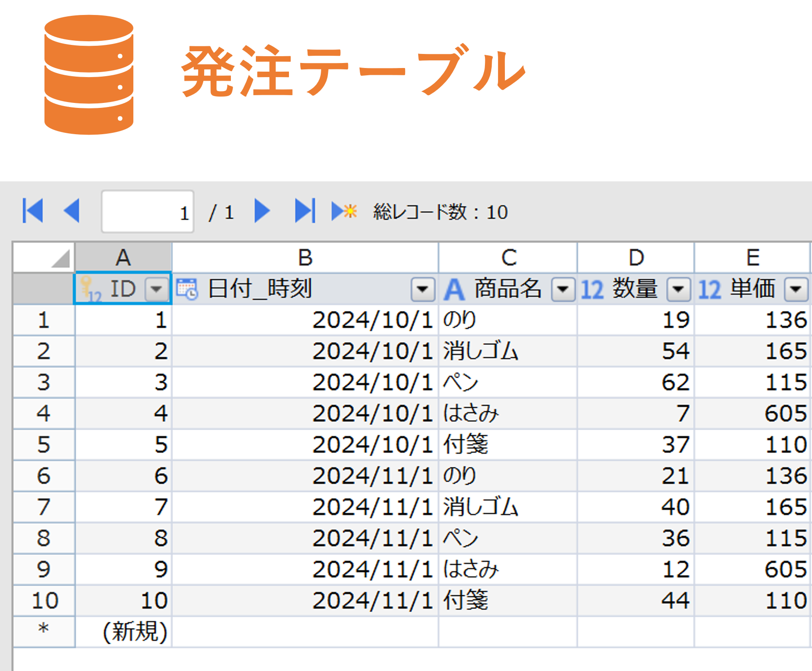Click the text type icon beside 商品名
The height and width of the screenshot is (671, 812).
point(454,290)
